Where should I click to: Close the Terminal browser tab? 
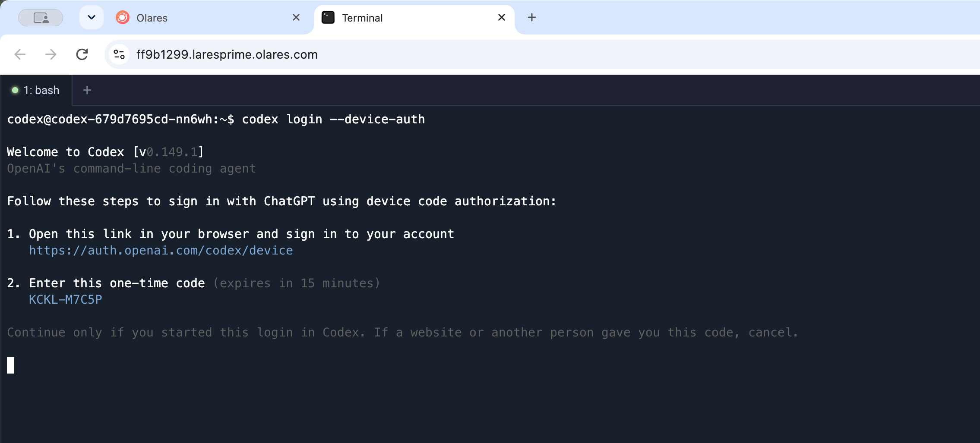click(x=502, y=18)
